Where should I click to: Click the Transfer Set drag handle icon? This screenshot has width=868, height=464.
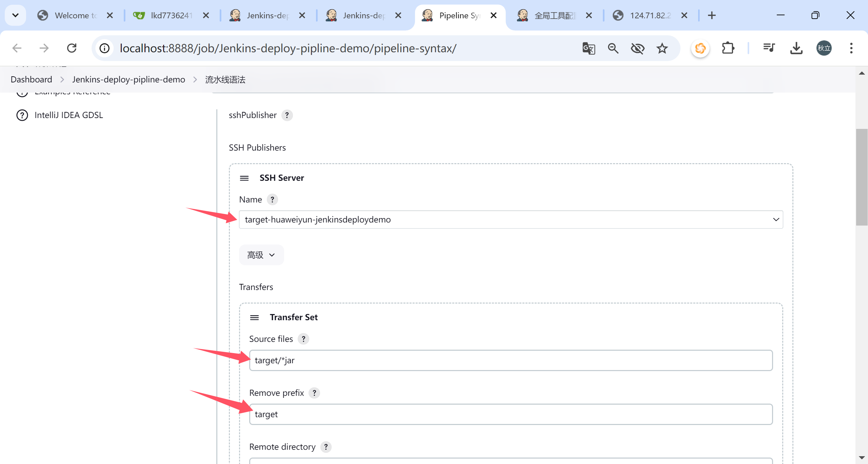[254, 317]
